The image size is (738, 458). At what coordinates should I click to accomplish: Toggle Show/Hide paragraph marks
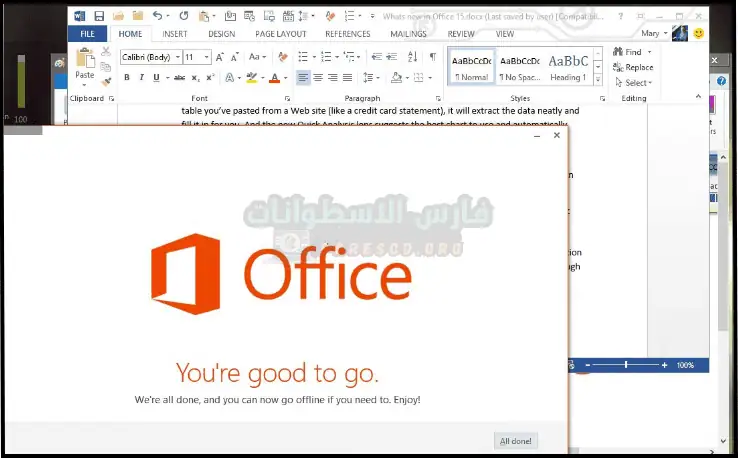(x=432, y=57)
